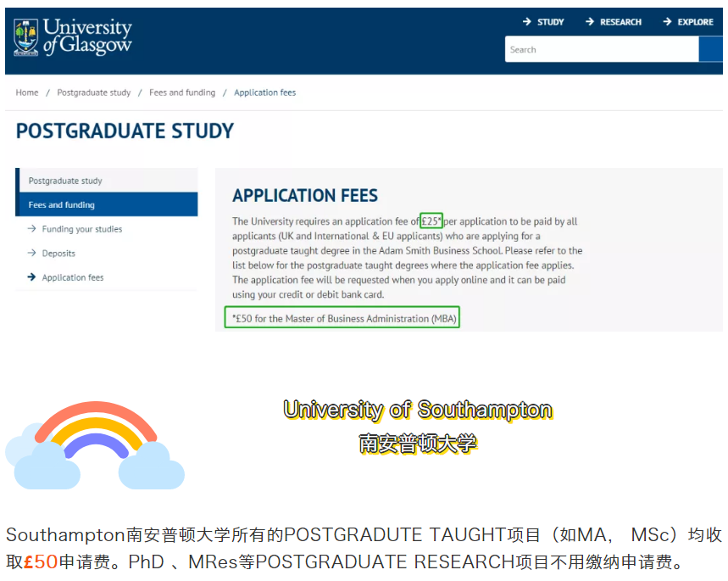Screen dimensions: 728x581
Task: Go to Home in the breadcrumb
Action: click(x=27, y=92)
